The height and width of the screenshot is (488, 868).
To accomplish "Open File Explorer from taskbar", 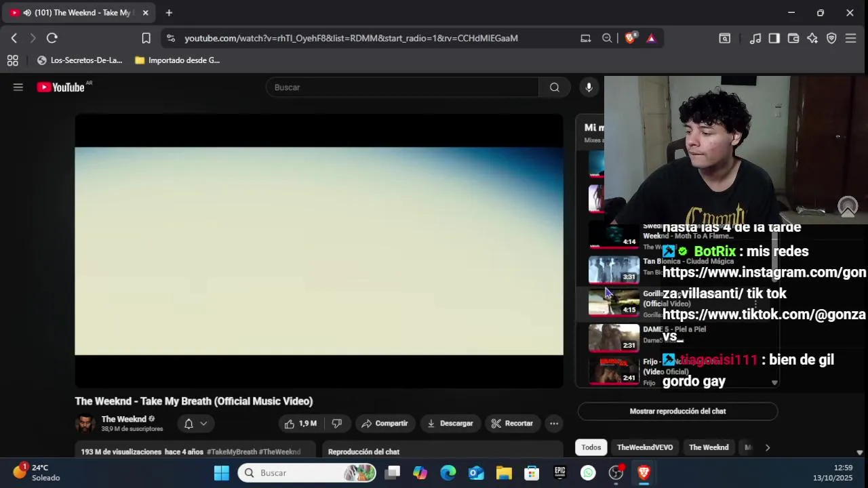I will click(504, 473).
